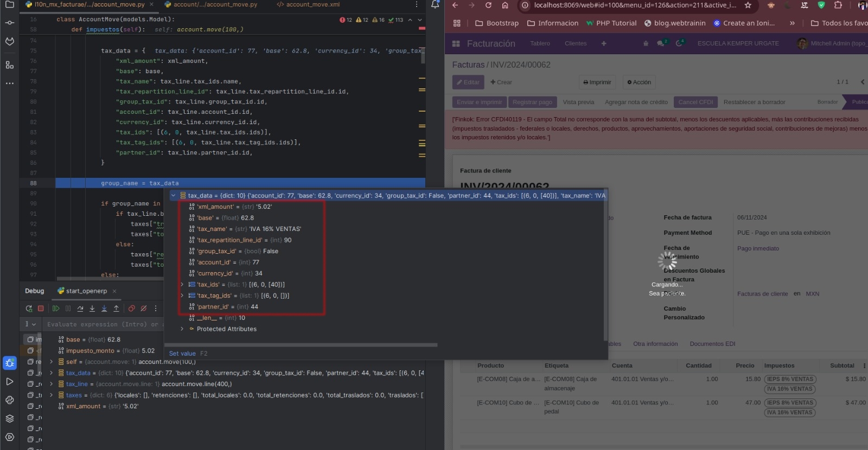Click the Step Over debugger icon
This screenshot has height=450, width=868.
pyautogui.click(x=80, y=308)
